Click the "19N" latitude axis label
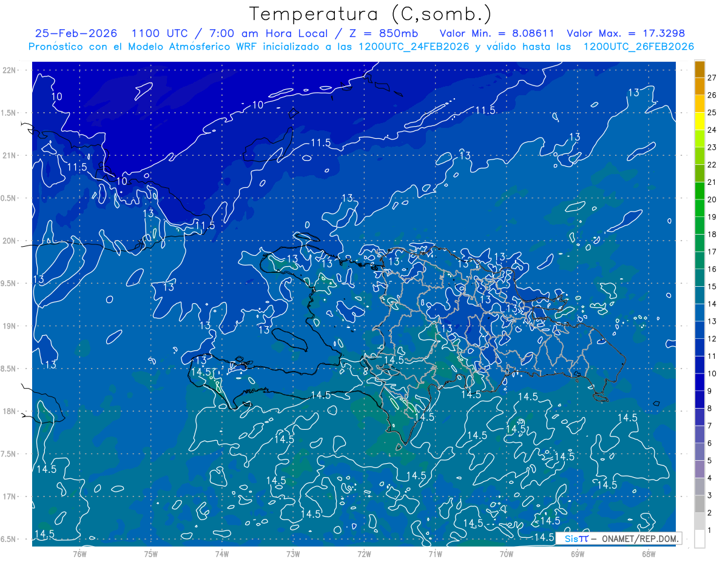The height and width of the screenshot is (562, 728). click(9, 326)
